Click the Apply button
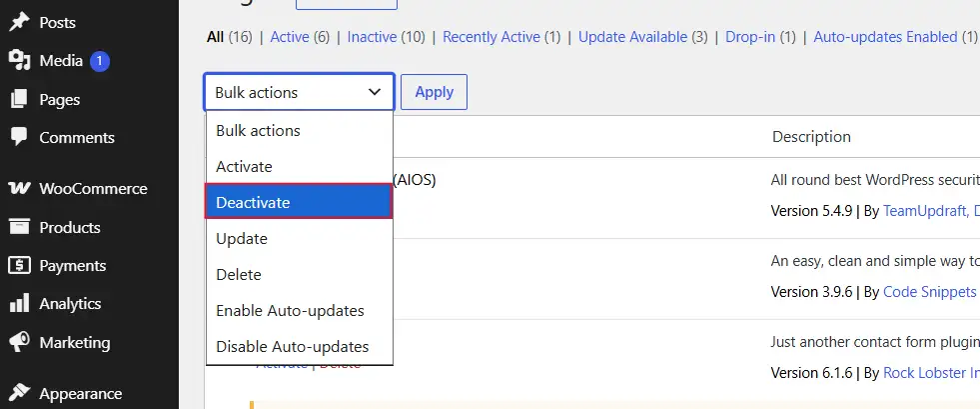 pyautogui.click(x=434, y=92)
